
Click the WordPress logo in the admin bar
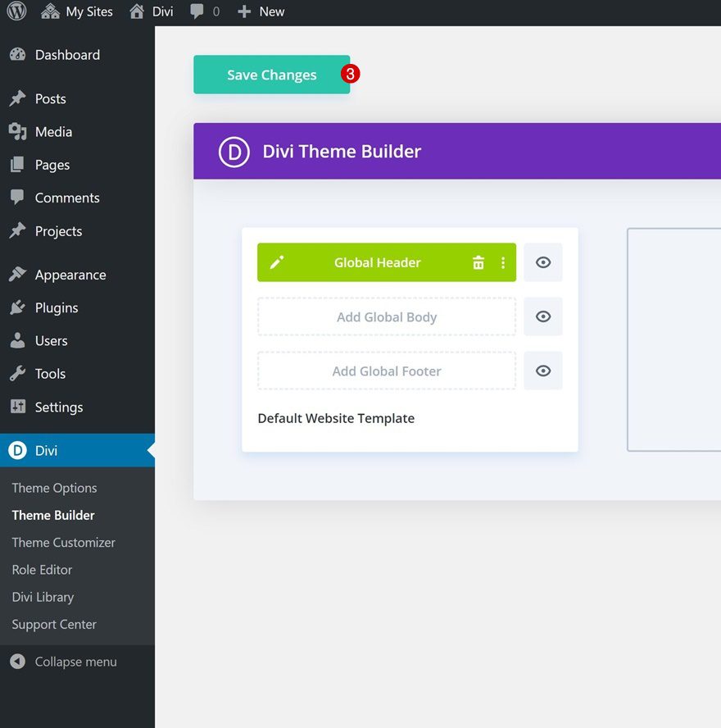16,11
